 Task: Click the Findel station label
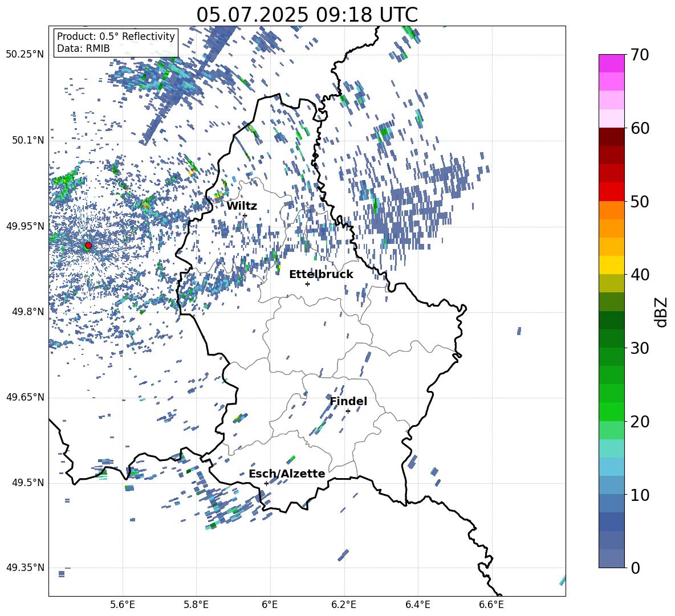click(x=348, y=401)
